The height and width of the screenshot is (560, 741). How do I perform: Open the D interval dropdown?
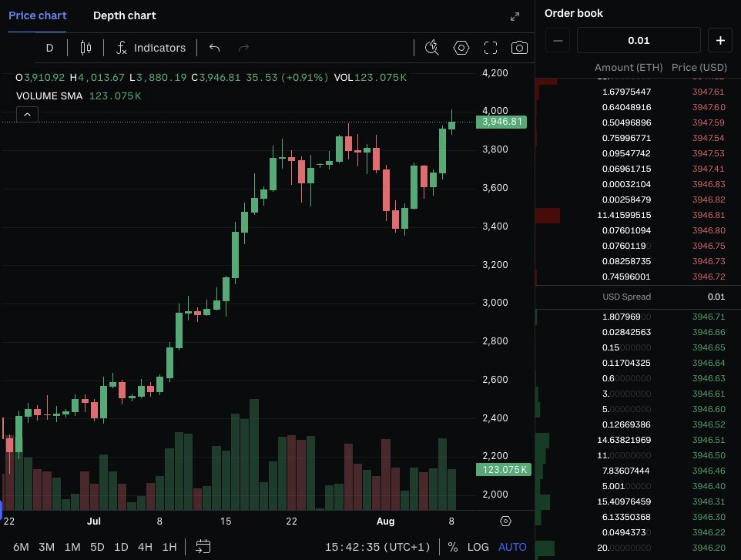[x=49, y=48]
